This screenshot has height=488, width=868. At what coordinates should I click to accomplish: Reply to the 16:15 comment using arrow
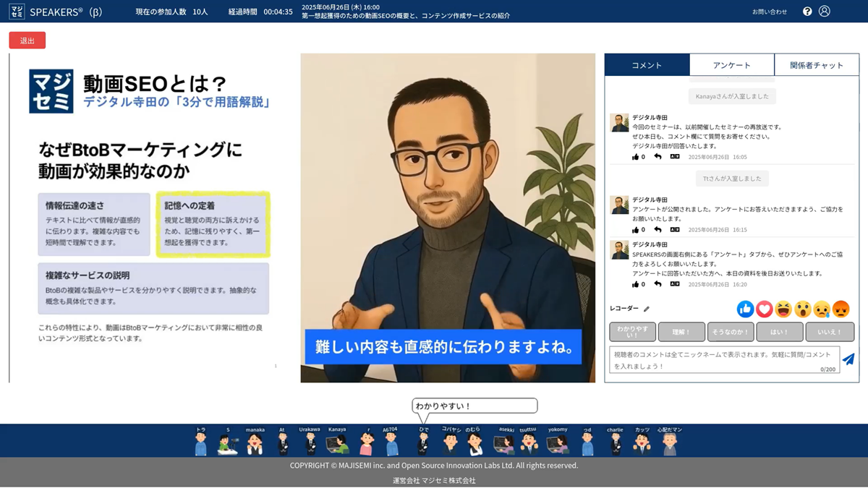658,230
